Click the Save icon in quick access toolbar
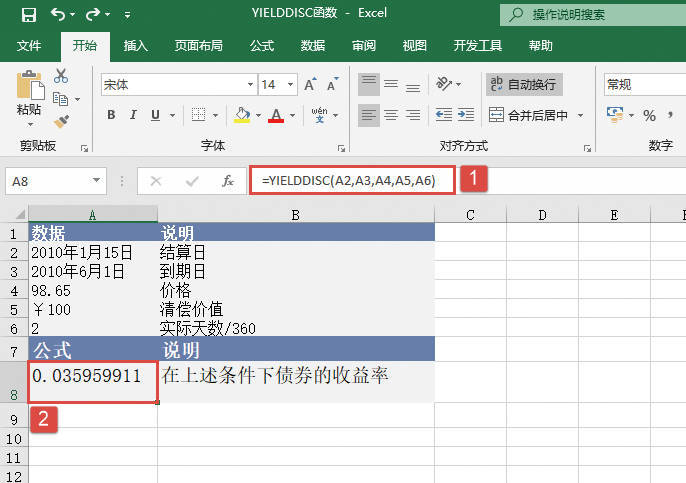Viewport: 686px width, 483px height. coord(29,15)
